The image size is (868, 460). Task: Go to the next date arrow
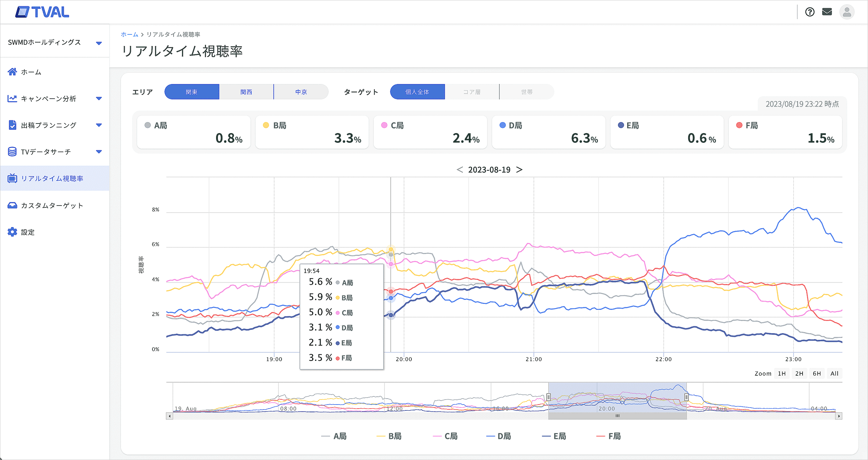519,169
